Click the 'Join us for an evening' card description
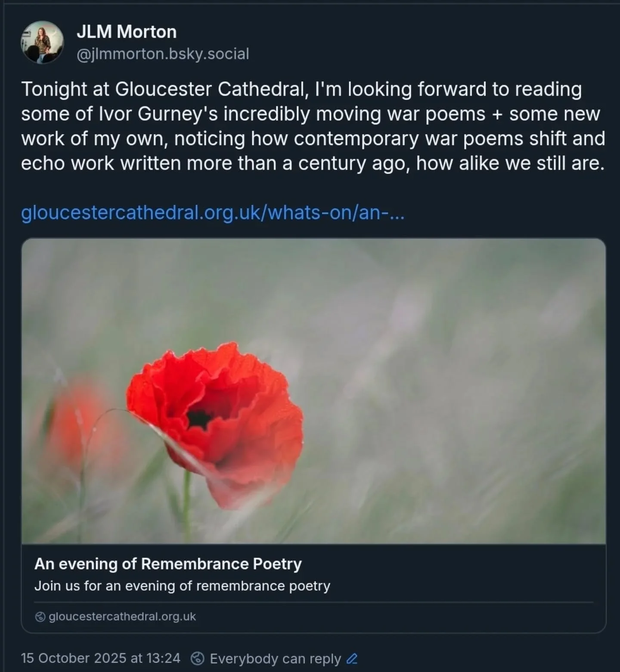620x672 pixels. coord(182,586)
